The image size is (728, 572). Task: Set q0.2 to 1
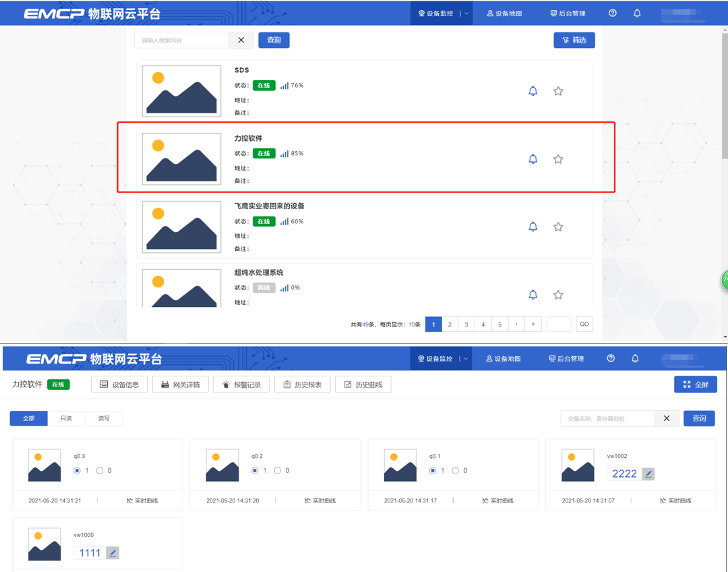point(255,471)
